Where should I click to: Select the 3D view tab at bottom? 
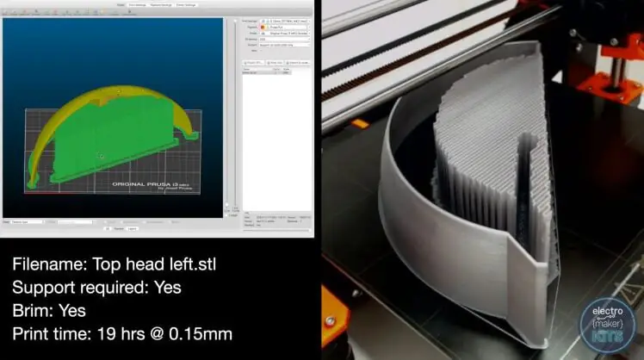point(108,229)
